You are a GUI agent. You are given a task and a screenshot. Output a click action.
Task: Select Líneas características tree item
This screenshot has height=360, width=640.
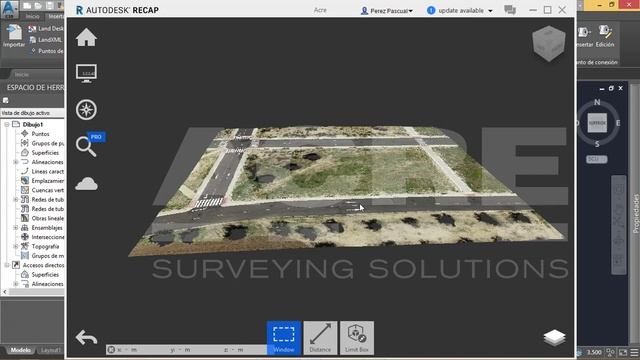[x=47, y=171]
